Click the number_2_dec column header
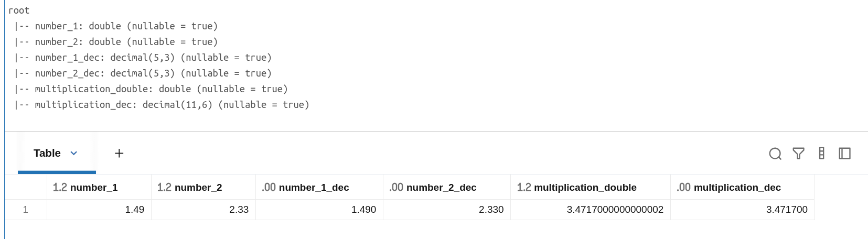This screenshot has height=239, width=868. click(441, 188)
